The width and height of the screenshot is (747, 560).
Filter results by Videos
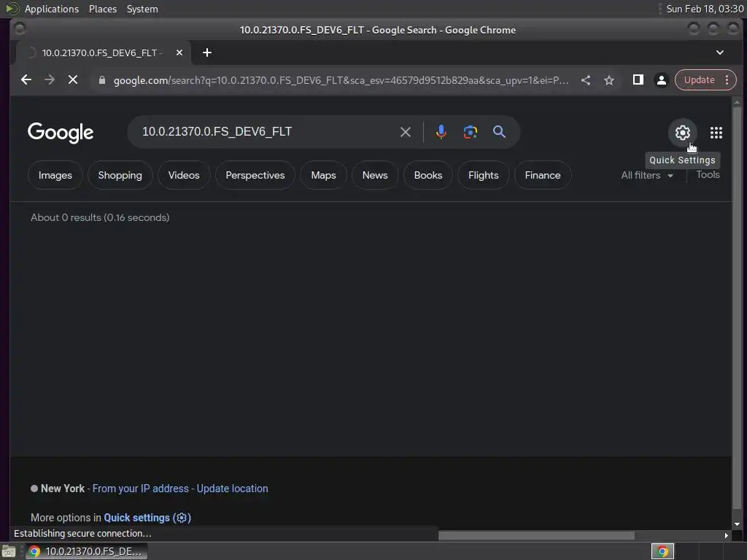[x=184, y=175]
